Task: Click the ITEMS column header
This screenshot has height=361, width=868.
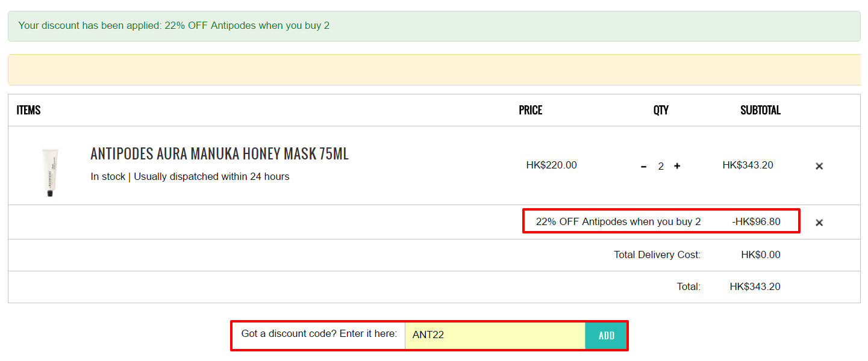Action: 28,110
